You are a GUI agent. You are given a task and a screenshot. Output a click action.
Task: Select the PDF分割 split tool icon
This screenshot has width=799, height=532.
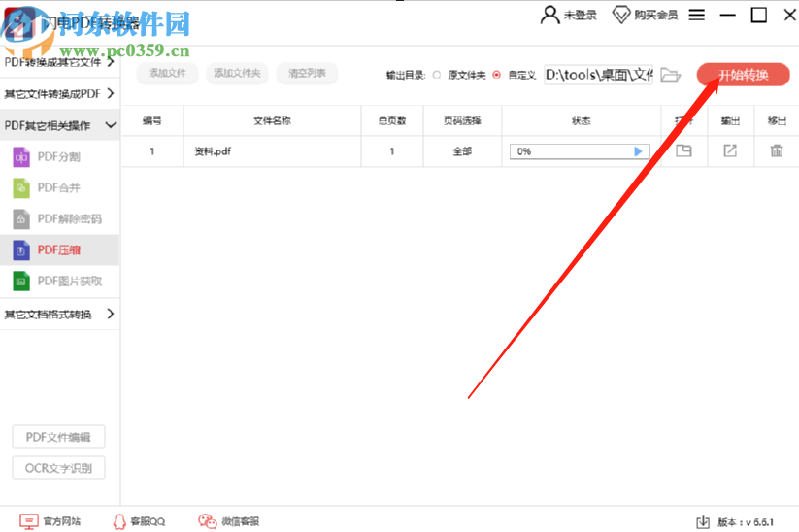(x=21, y=157)
